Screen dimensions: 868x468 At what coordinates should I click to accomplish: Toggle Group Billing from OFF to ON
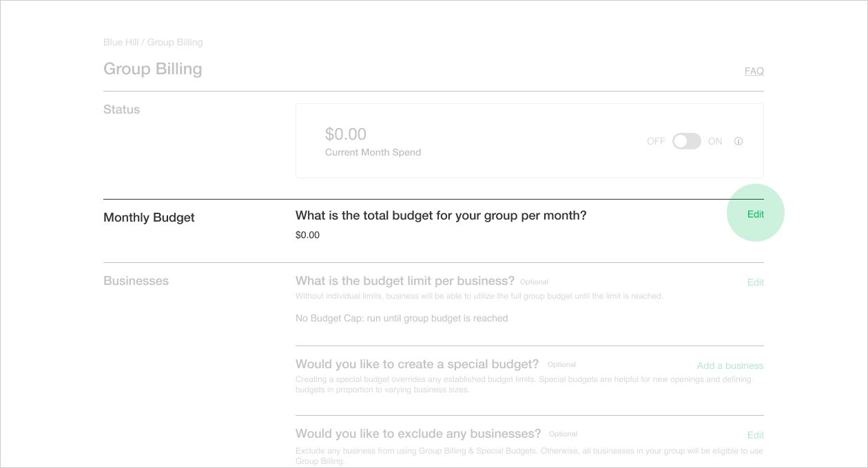coord(686,141)
